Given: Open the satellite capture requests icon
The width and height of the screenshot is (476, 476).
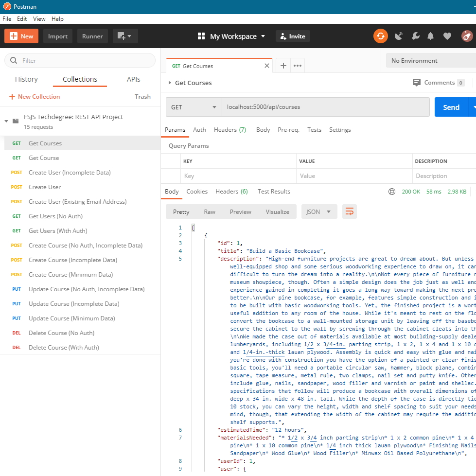Looking at the screenshot, I should pyautogui.click(x=399, y=36).
